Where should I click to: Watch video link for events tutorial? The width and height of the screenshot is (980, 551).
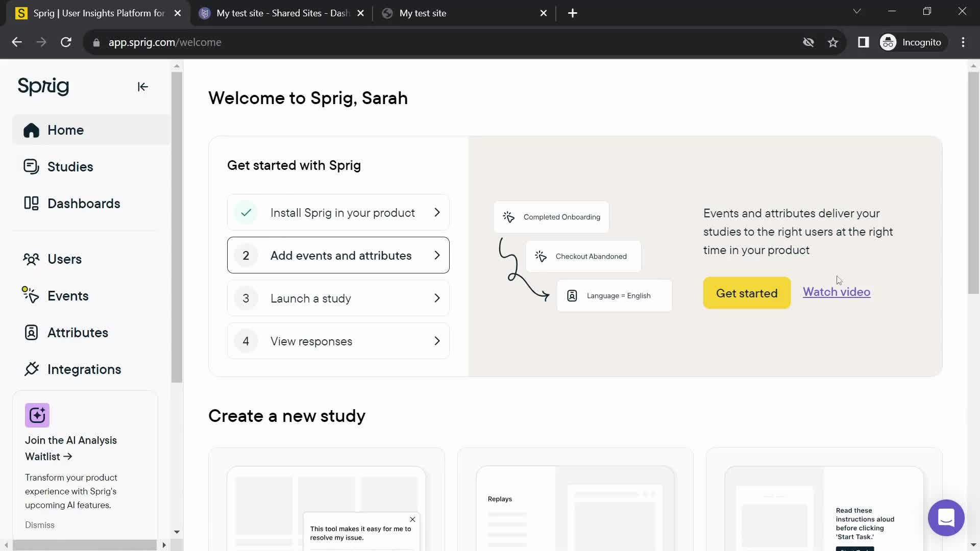click(x=837, y=292)
